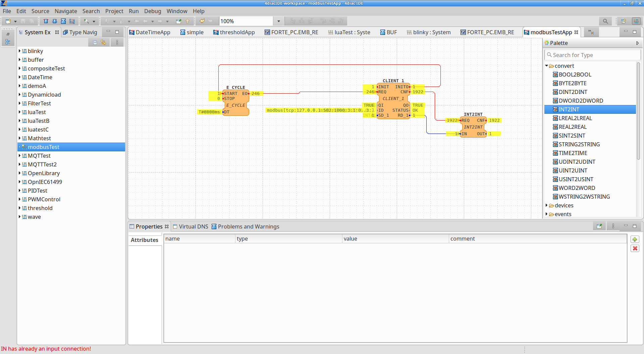
Task: Expand the blinky system tree node
Action: pyautogui.click(x=19, y=51)
